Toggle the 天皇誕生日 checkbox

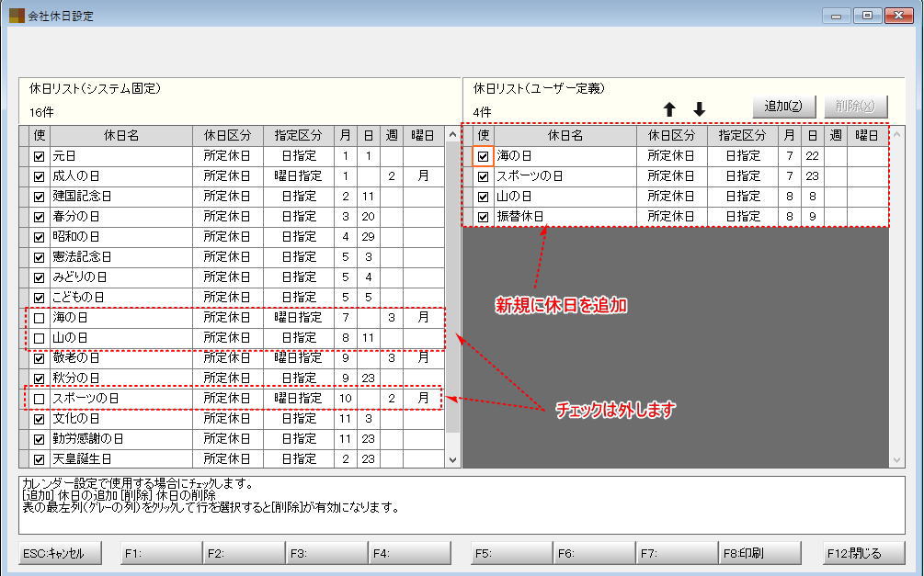tap(39, 459)
